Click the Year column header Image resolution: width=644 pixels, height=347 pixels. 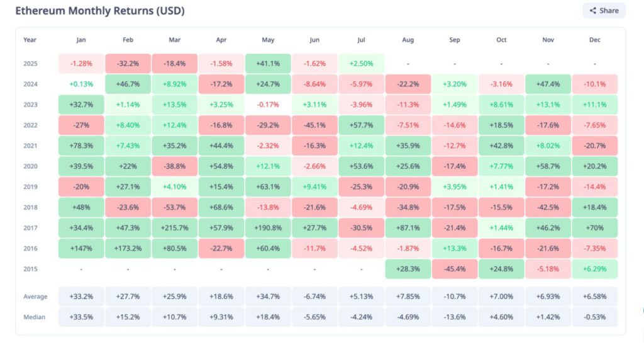(x=30, y=40)
